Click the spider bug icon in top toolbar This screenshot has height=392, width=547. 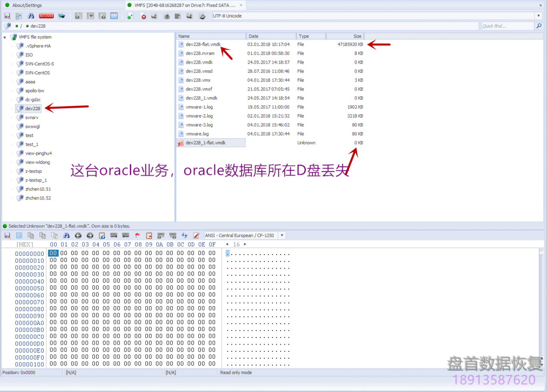[x=166, y=16]
